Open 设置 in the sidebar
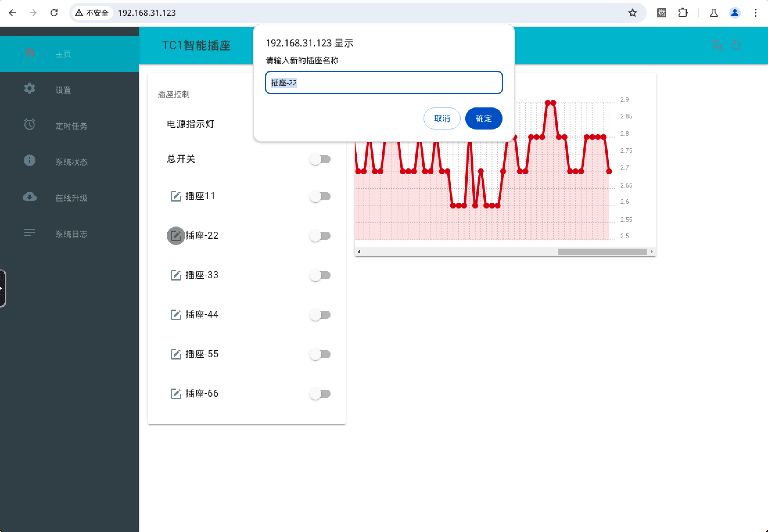 (63, 90)
